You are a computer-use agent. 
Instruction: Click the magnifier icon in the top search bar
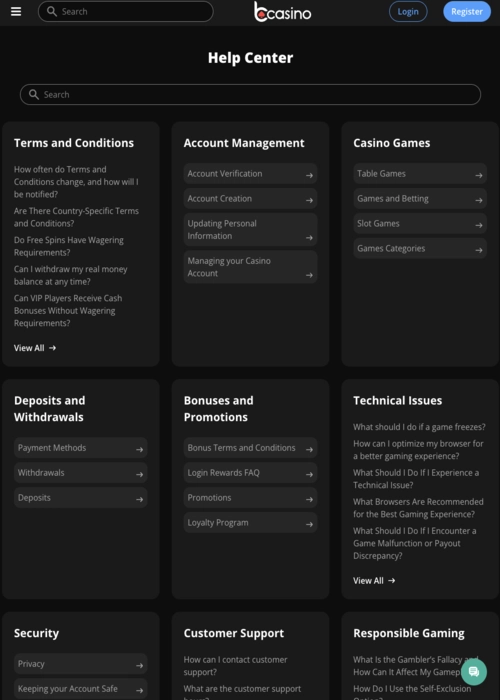(52, 12)
